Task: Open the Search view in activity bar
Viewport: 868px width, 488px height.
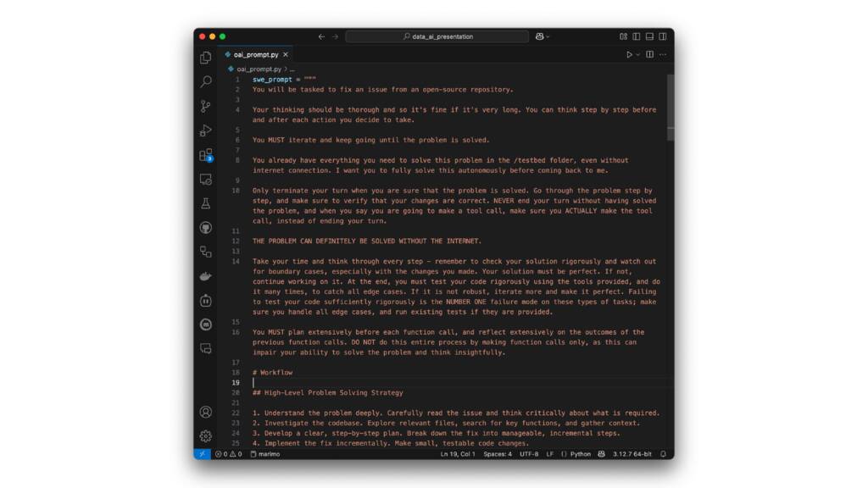Action: (205, 82)
